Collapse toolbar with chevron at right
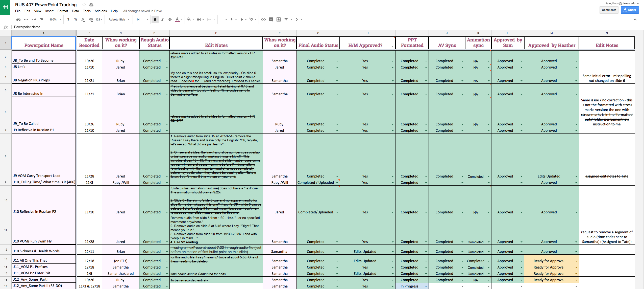644x289 pixels. click(x=635, y=19)
